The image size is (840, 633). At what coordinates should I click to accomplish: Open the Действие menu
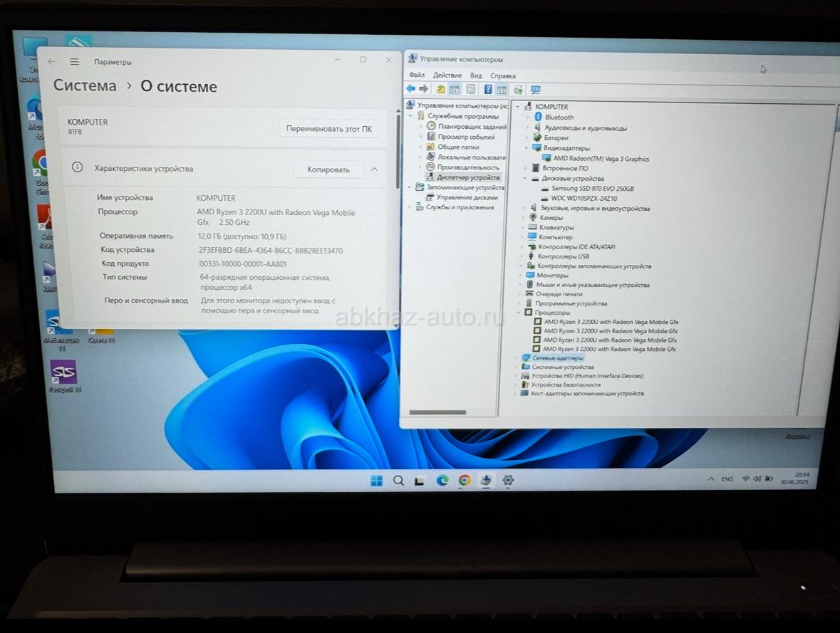(447, 75)
